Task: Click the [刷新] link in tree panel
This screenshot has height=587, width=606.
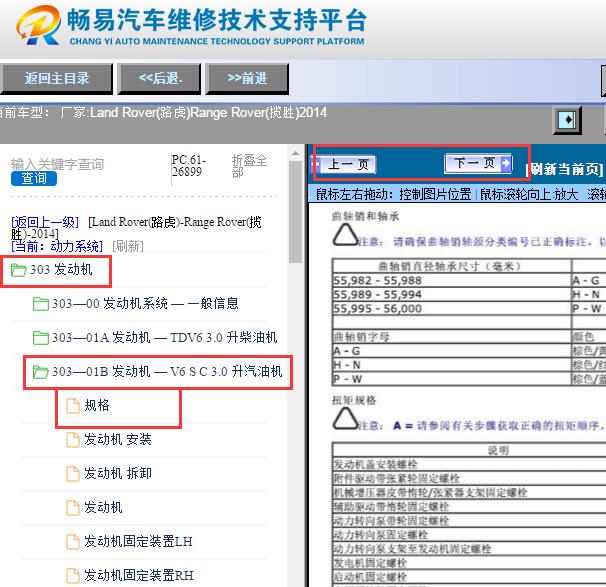Action: (128, 246)
